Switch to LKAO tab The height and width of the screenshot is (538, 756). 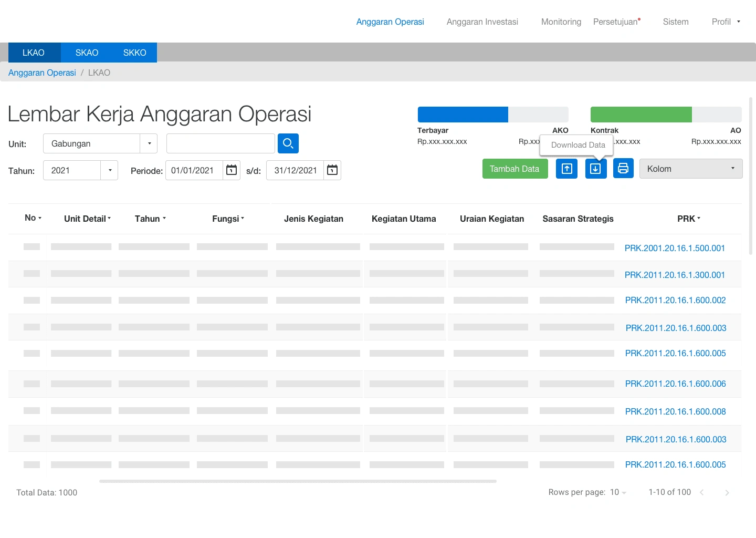coord(34,53)
